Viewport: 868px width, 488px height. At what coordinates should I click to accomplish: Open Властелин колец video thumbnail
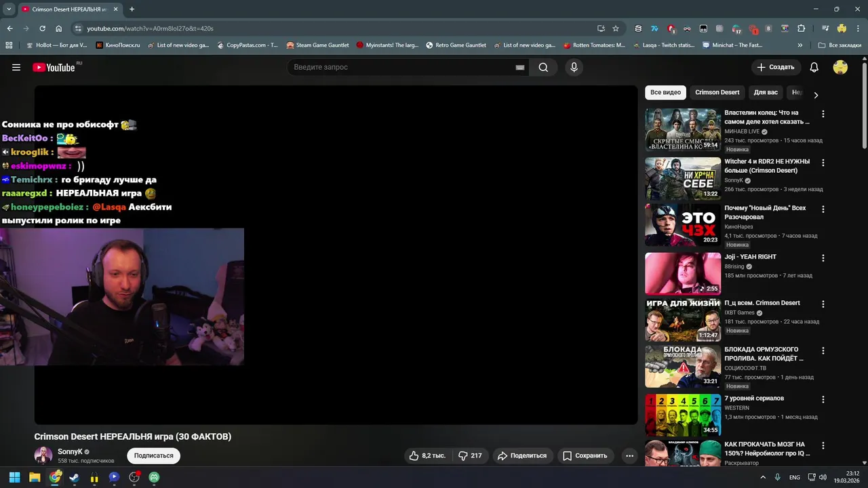[x=683, y=129]
